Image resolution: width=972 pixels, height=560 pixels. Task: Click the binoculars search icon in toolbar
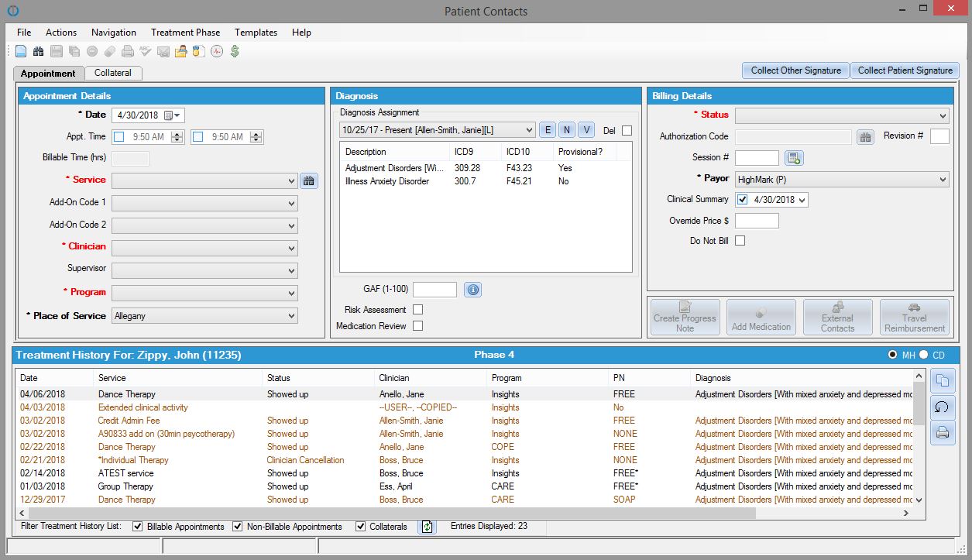38,52
